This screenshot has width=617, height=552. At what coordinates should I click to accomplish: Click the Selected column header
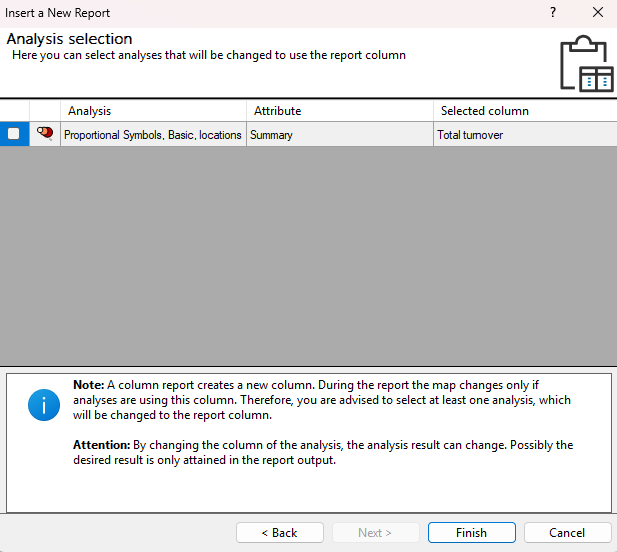pos(525,111)
